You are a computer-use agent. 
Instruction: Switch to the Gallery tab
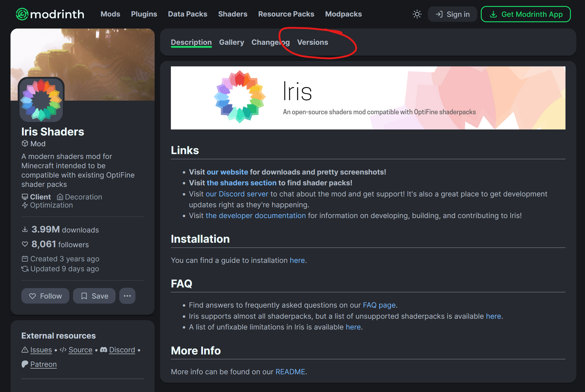pyautogui.click(x=232, y=42)
